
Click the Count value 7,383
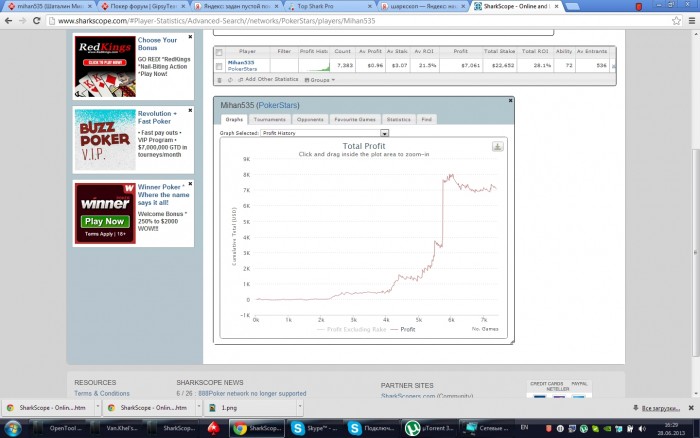click(x=345, y=66)
